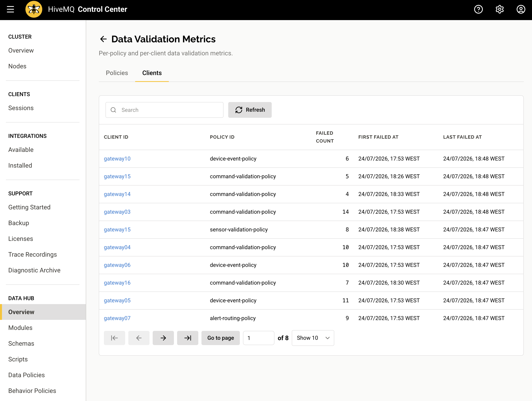This screenshot has width=532, height=401.
Task: Select the Clients tab
Action: point(152,73)
